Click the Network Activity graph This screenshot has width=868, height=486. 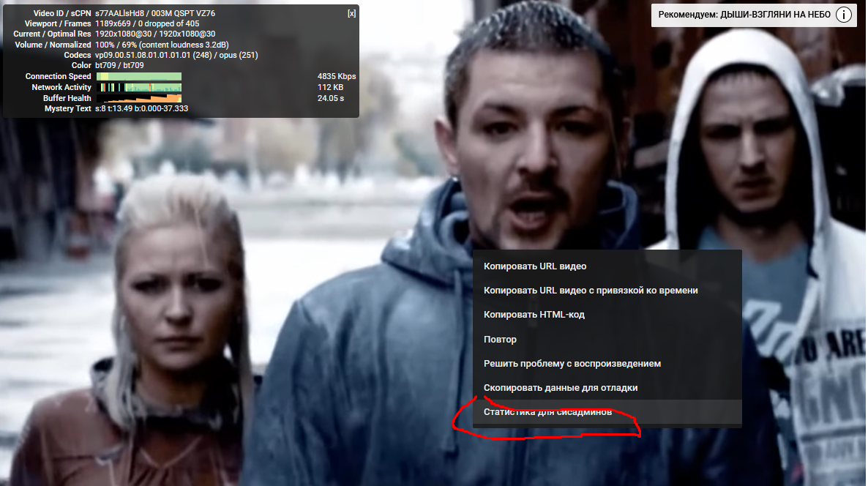139,87
